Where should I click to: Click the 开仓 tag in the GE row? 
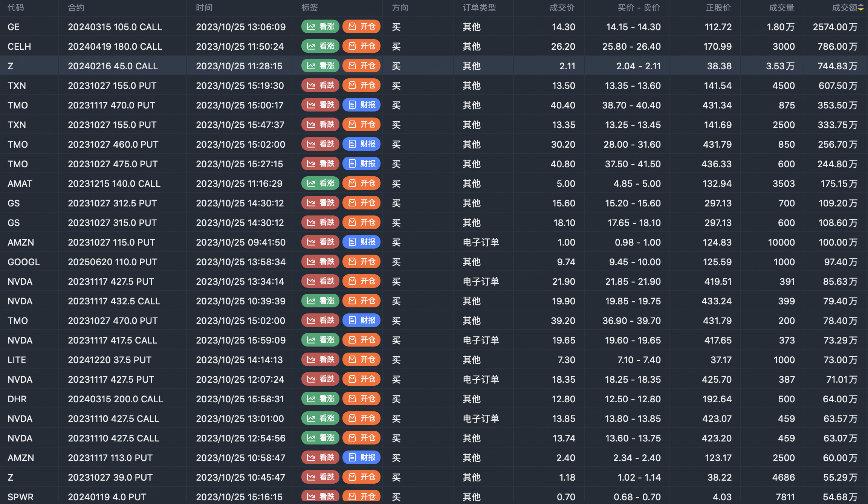(x=362, y=27)
